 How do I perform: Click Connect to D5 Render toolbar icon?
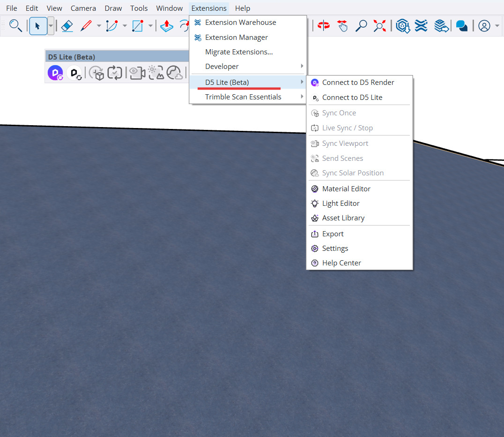(x=55, y=73)
